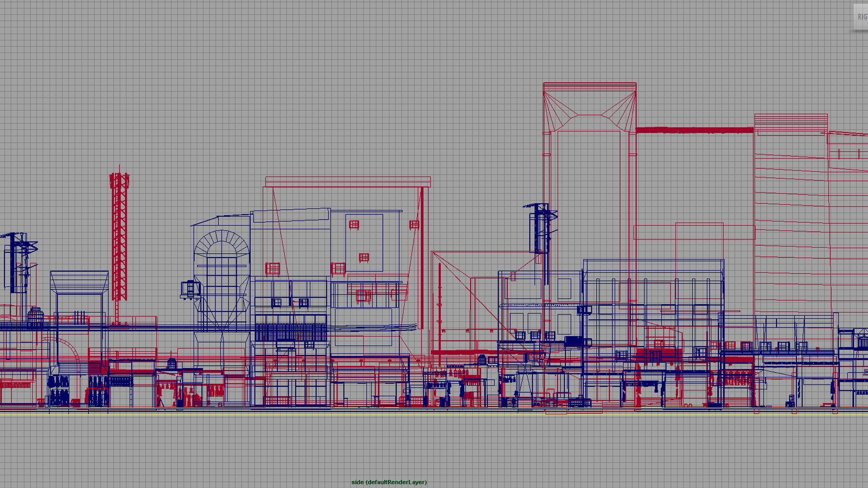Select the red window right of square panel
This screenshot has width=868, height=488.
coord(414,225)
